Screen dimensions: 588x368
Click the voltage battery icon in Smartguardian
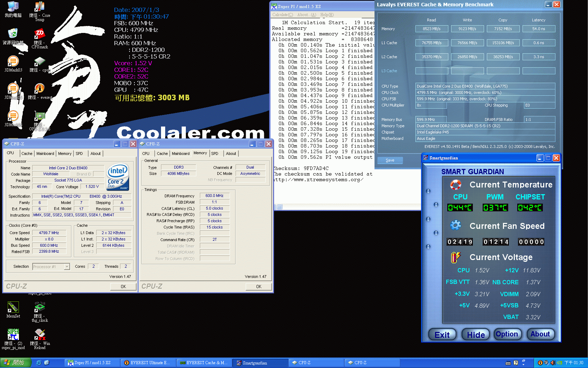pyautogui.click(x=455, y=257)
